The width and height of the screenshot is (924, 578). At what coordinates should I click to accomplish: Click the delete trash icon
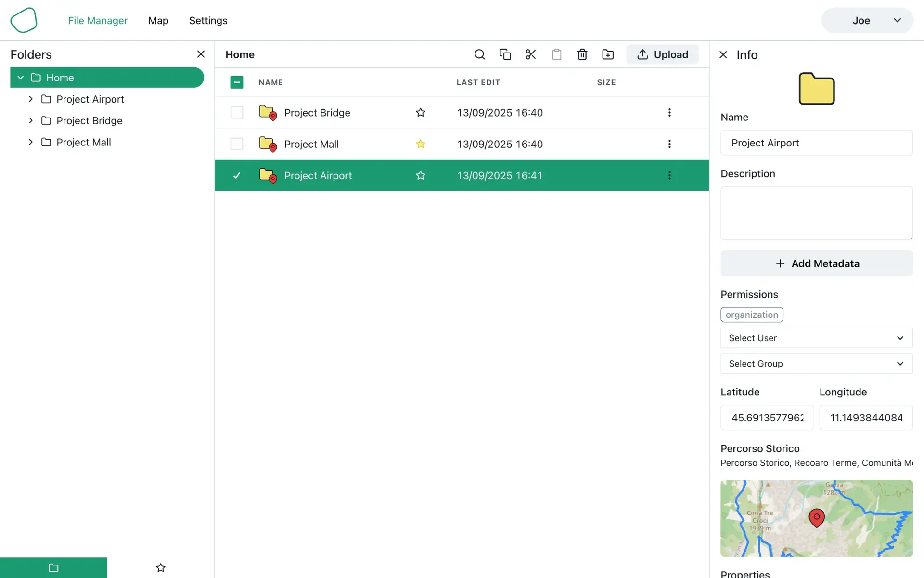[582, 54]
